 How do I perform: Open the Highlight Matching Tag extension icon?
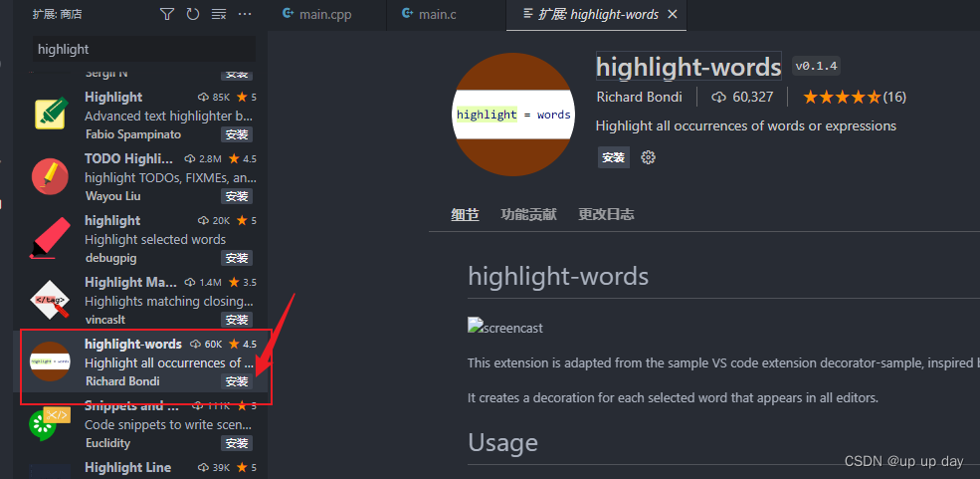coord(50,299)
